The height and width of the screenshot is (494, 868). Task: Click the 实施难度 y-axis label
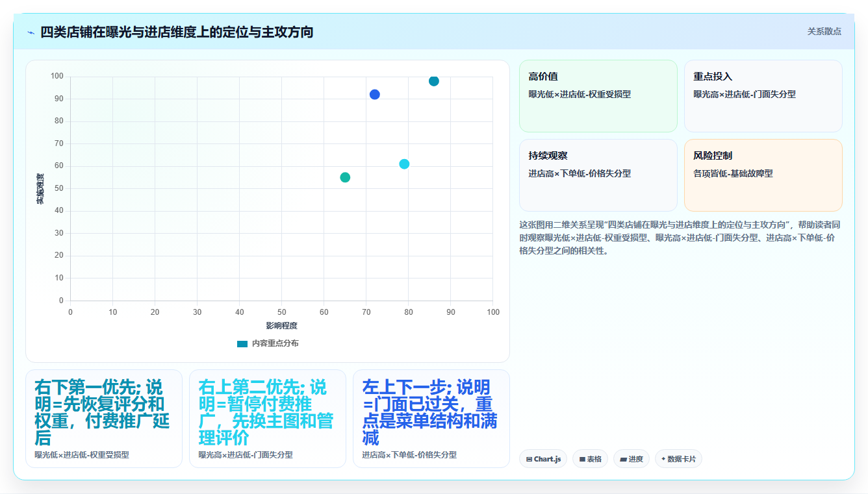40,188
